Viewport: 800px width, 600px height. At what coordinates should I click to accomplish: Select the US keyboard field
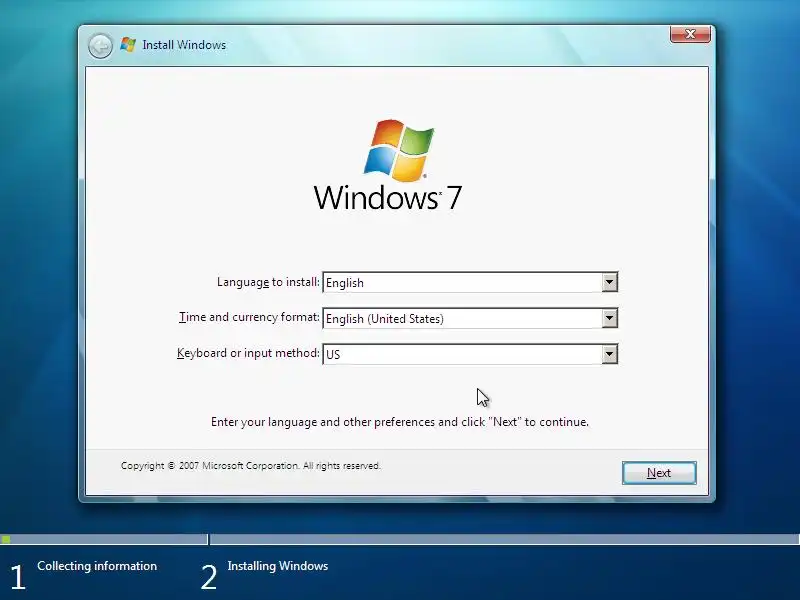pyautogui.click(x=470, y=354)
